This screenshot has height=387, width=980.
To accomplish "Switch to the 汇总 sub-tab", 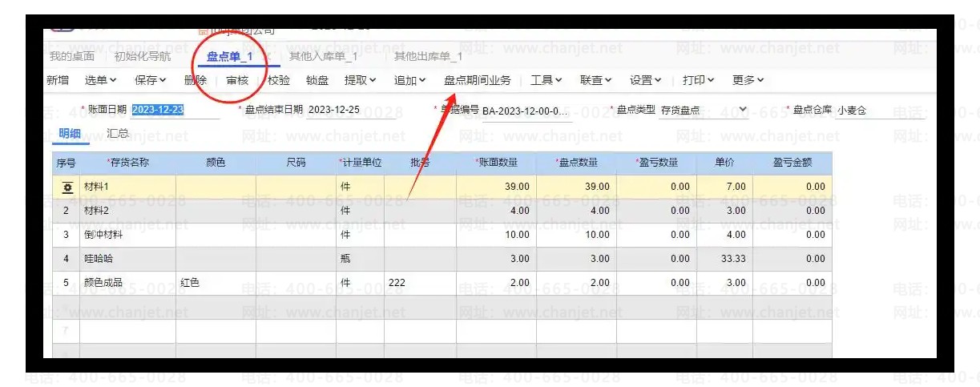I will point(118,133).
